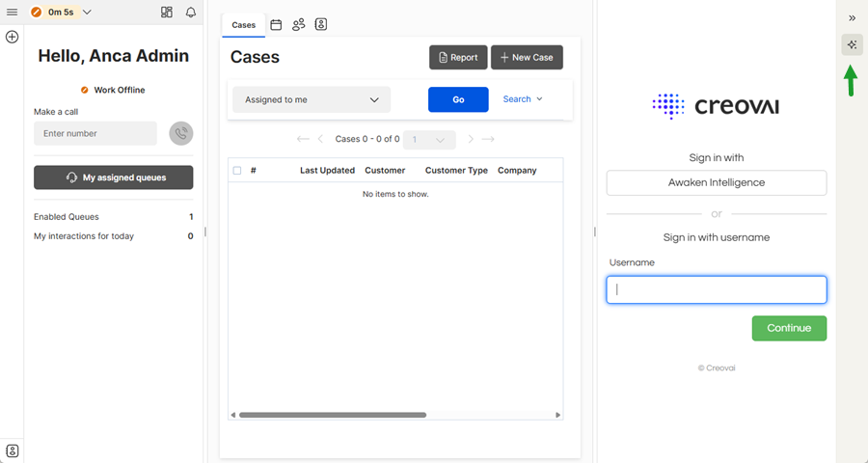Open the layout panel icon
This screenshot has width=868, height=463.
tap(167, 13)
